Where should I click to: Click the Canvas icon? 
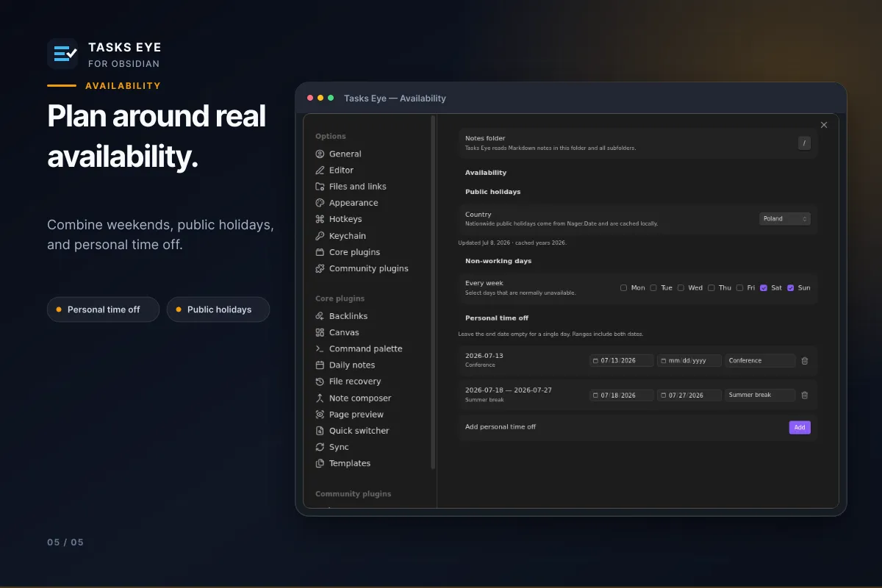click(320, 332)
